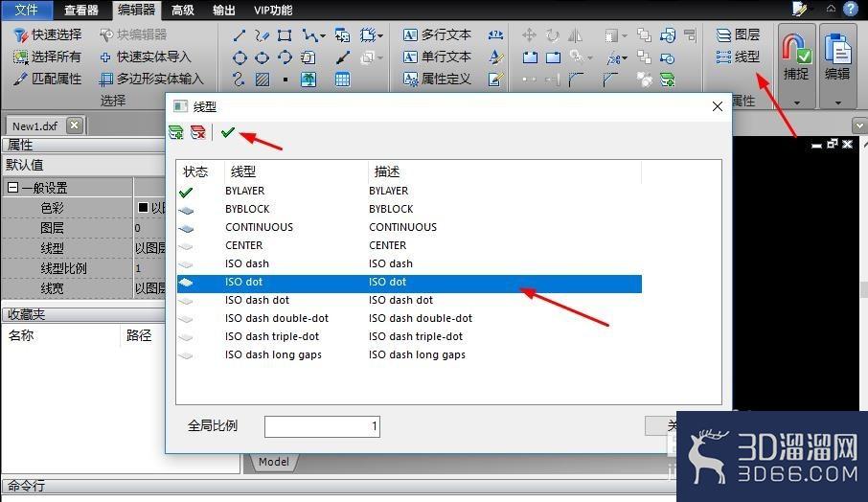Switch to the VIP功能 tab
This screenshot has height=502, width=868.
coord(273,10)
